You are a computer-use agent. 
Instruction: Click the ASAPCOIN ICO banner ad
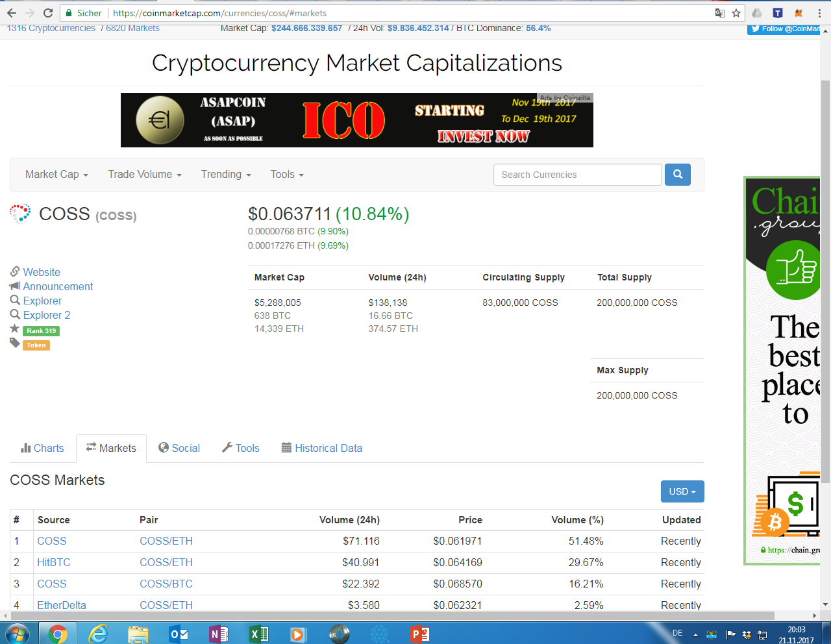click(x=357, y=120)
